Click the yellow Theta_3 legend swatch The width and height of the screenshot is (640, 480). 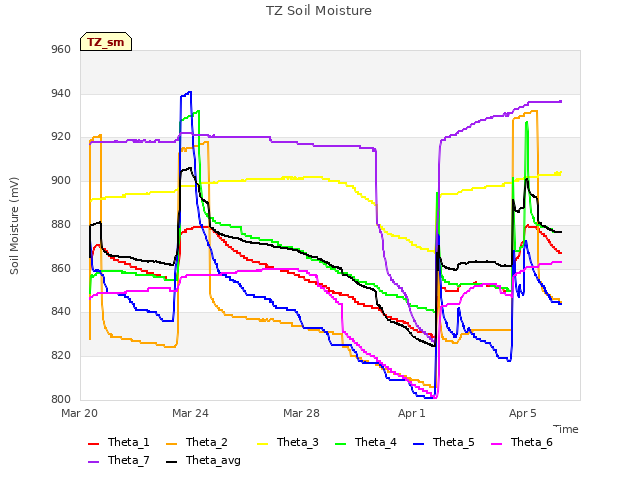pos(262,444)
